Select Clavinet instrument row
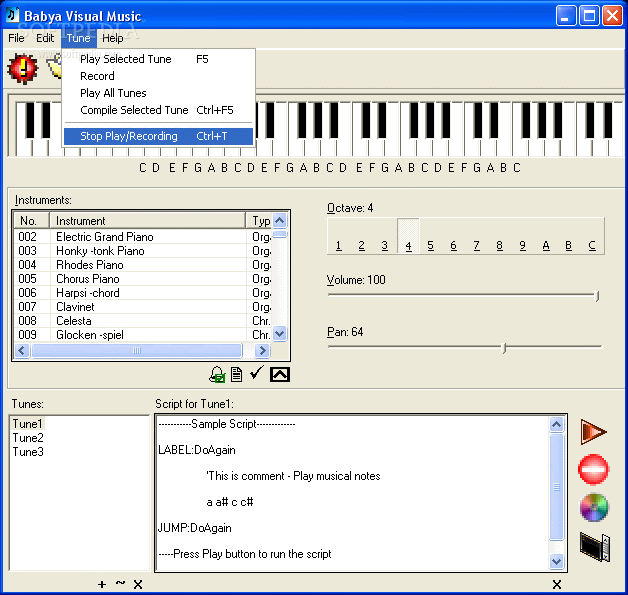This screenshot has width=628, height=595. click(x=143, y=307)
